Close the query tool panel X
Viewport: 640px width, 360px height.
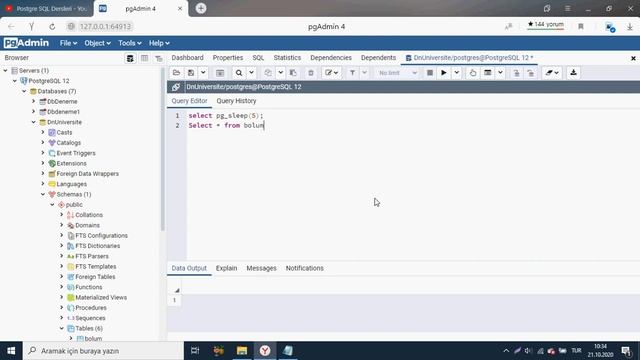[x=633, y=58]
